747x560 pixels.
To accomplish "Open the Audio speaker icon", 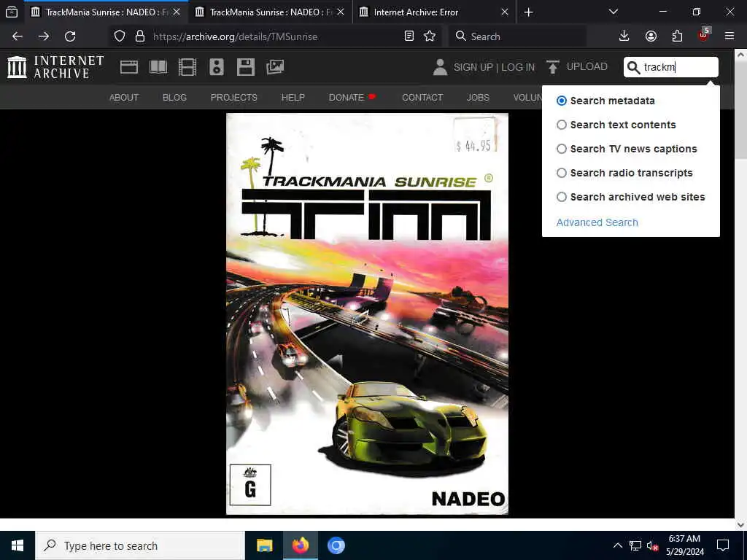I will pyautogui.click(x=216, y=67).
